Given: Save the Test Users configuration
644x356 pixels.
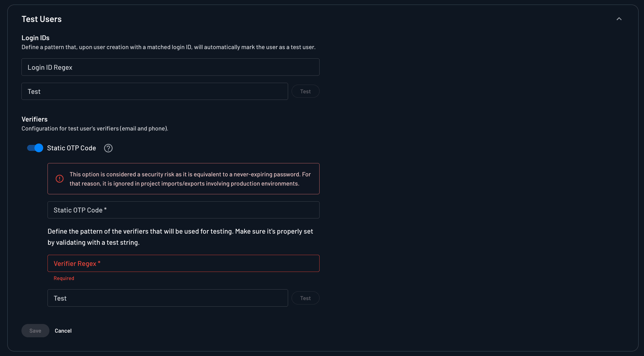Looking at the screenshot, I should click(35, 330).
